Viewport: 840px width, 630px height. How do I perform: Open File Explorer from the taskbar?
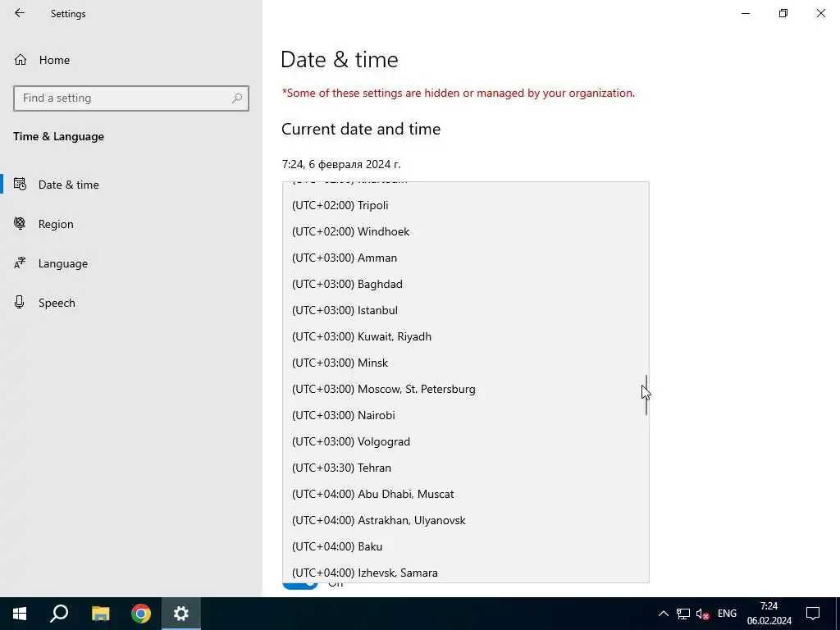100,614
